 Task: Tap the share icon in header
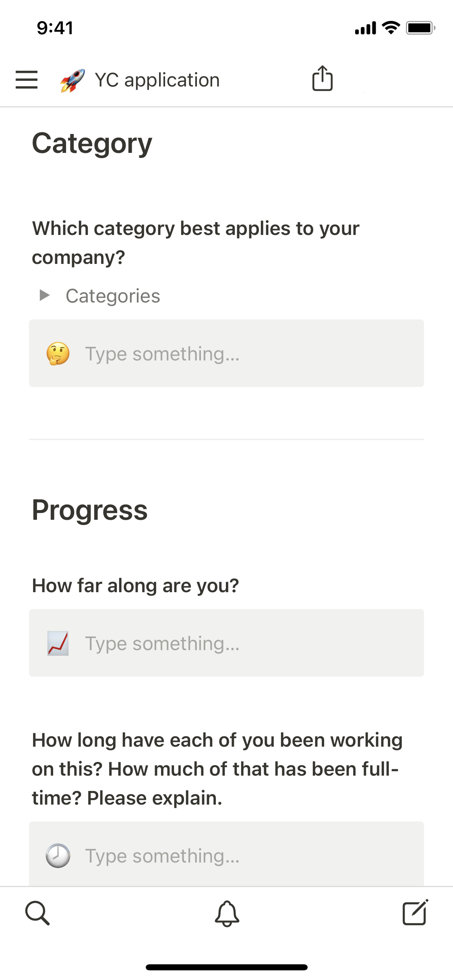(x=322, y=78)
